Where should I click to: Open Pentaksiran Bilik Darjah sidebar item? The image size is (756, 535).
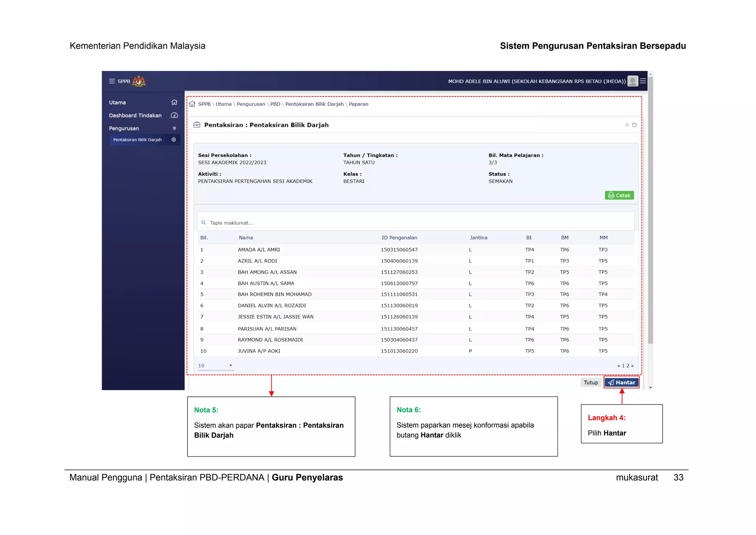[137, 140]
